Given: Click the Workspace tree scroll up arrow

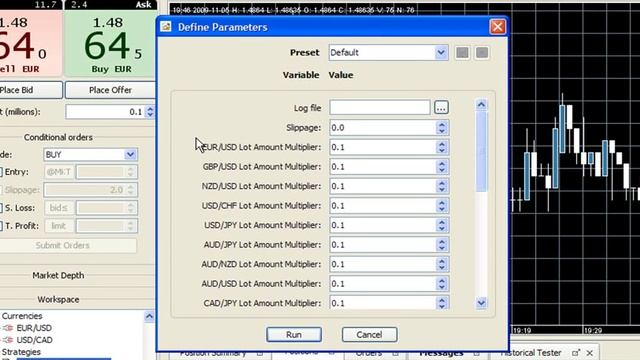Looking at the screenshot, I should (x=149, y=316).
